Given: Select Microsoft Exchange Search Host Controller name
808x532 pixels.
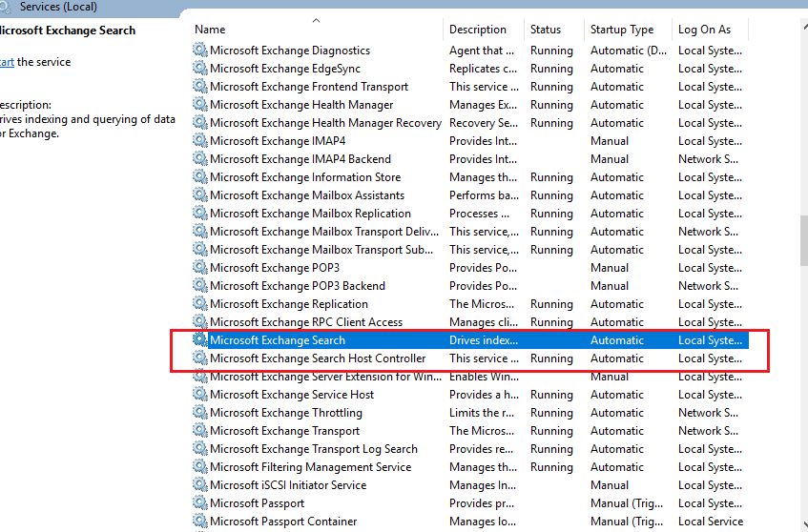Looking at the screenshot, I should (318, 358).
